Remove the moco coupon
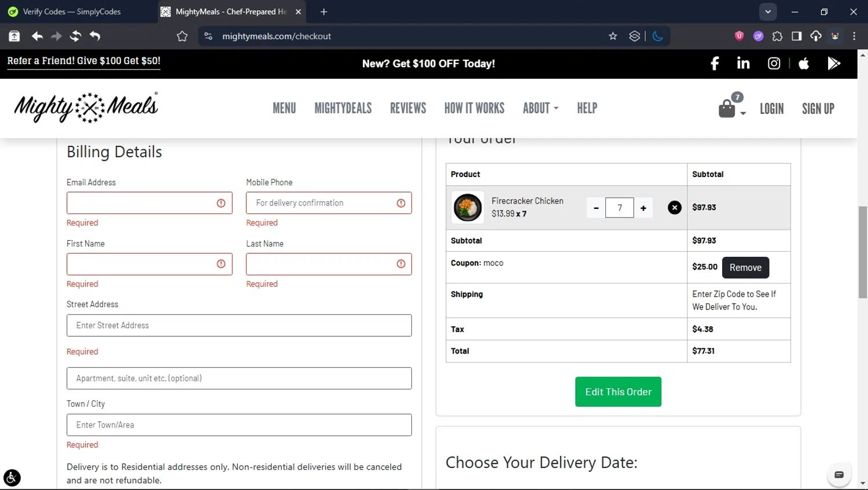 (x=745, y=267)
